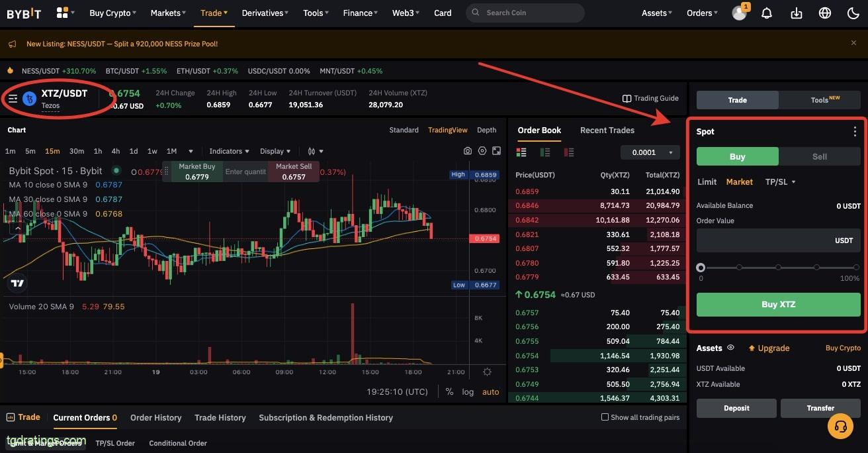Screen dimensions: 868x453
Task: Open the Trade History tab
Action: (x=220, y=417)
